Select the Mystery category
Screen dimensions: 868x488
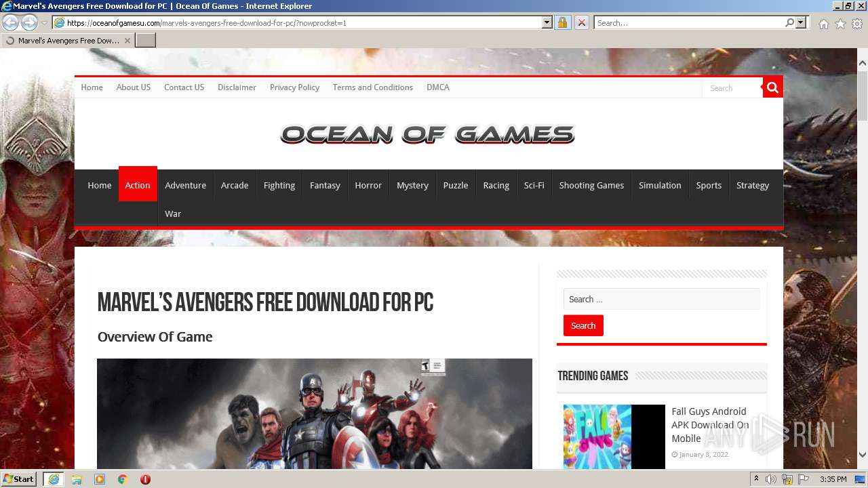pos(412,185)
